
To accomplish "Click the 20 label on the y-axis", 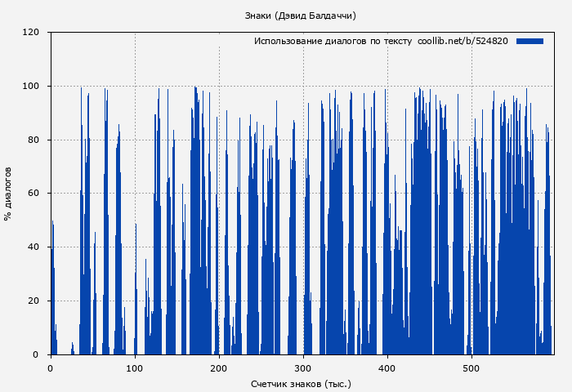I will [x=34, y=301].
